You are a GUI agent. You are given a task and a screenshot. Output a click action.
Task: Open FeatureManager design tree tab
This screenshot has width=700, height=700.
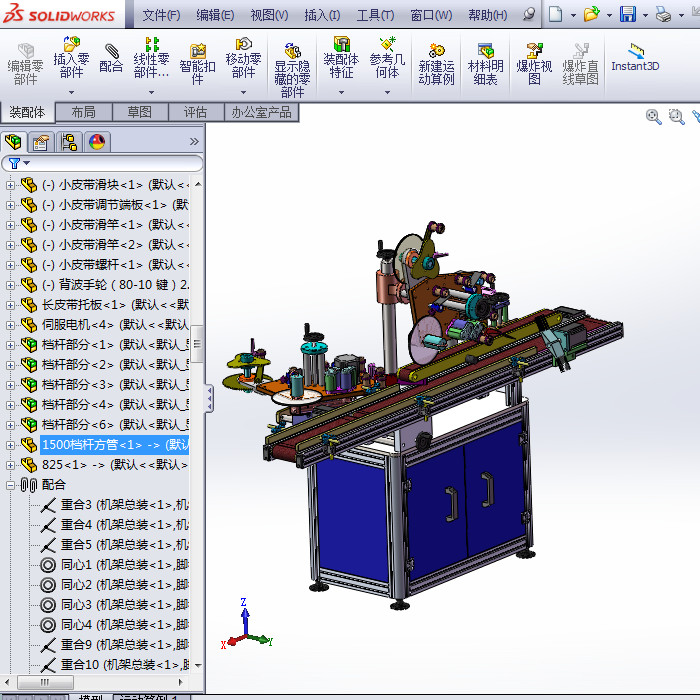coord(13,142)
